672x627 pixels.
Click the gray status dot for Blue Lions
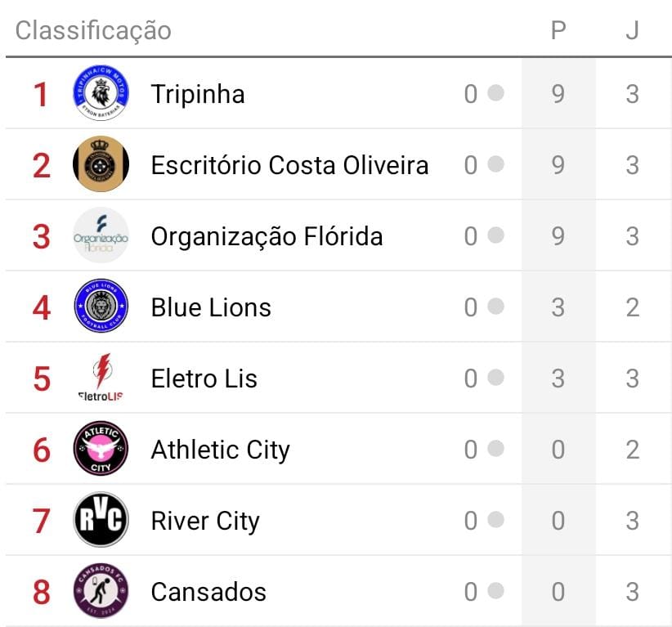point(495,307)
